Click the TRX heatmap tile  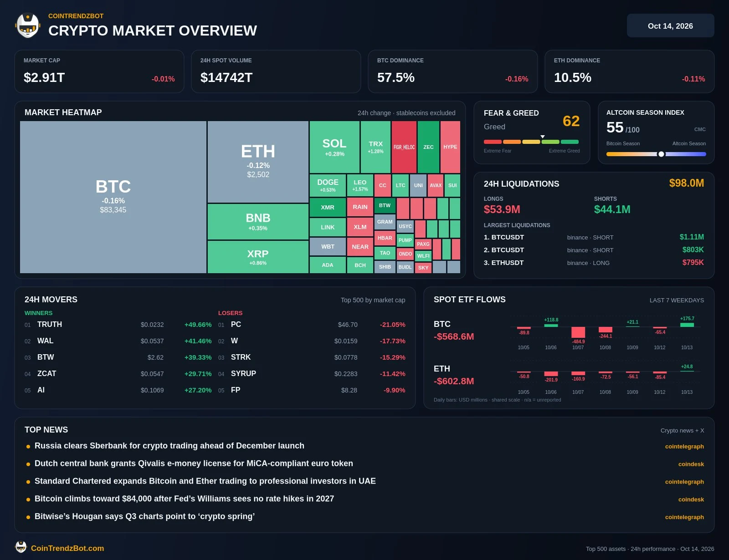(x=375, y=147)
